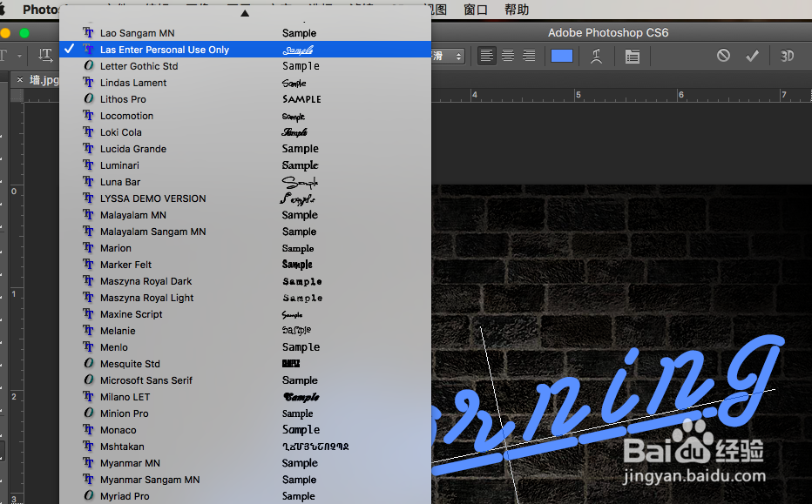Cancel current text edits icon

(x=723, y=56)
